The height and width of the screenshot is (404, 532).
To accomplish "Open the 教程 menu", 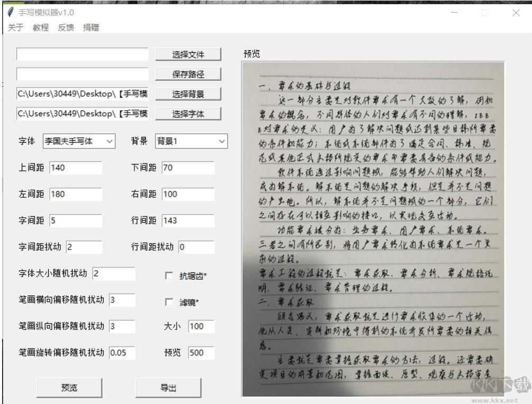I will 40,27.
